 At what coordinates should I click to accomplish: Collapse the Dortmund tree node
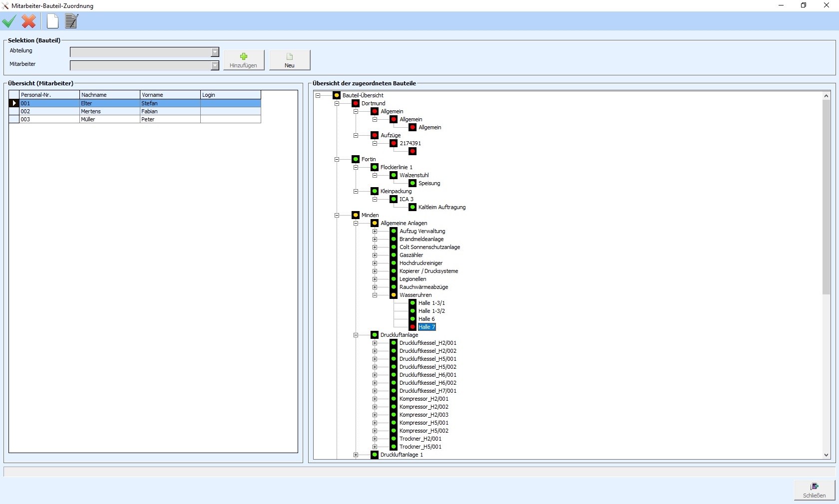pyautogui.click(x=337, y=103)
